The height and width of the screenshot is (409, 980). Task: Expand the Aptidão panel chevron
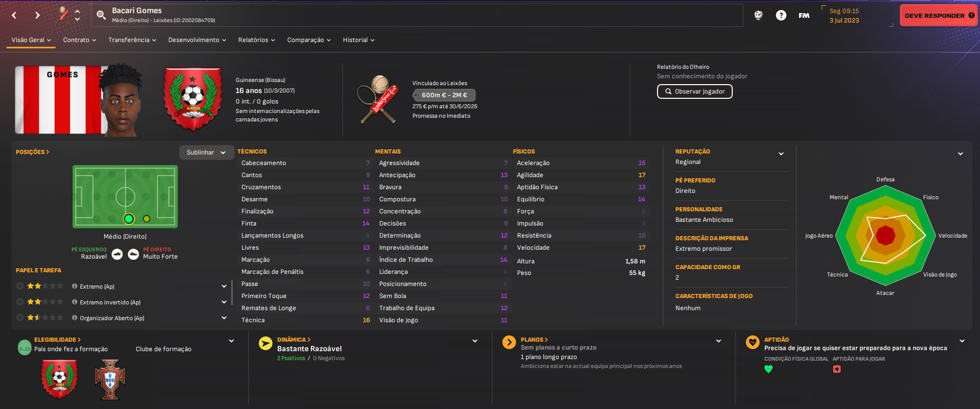962,341
